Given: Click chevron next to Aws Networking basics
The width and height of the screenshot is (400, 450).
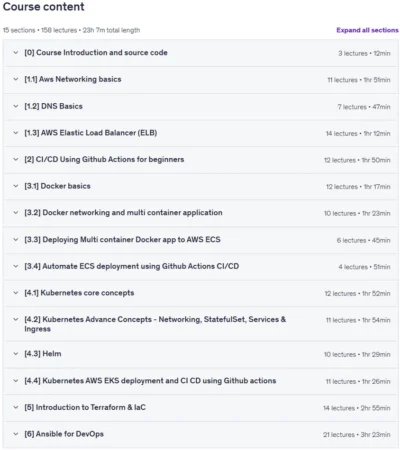Looking at the screenshot, I should click(16, 79).
